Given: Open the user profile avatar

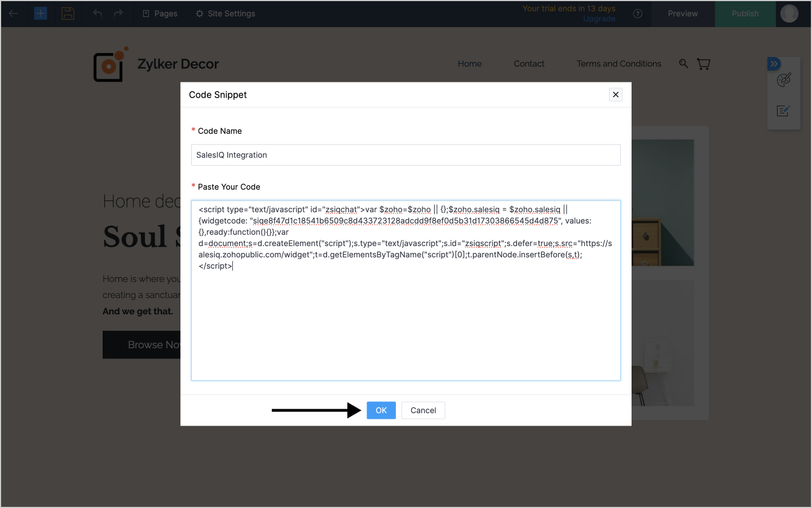Looking at the screenshot, I should point(789,14).
